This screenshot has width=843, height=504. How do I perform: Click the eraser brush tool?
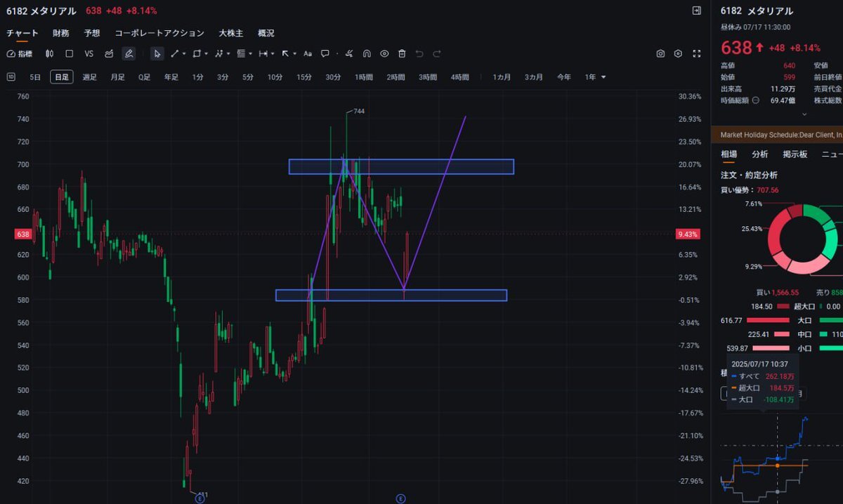coord(349,53)
